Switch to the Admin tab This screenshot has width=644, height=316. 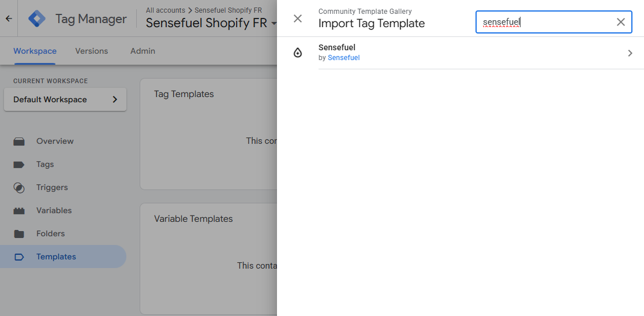point(143,51)
